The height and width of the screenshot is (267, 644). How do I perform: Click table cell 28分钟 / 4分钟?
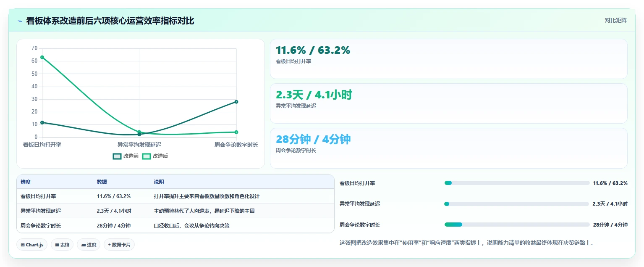(x=113, y=226)
